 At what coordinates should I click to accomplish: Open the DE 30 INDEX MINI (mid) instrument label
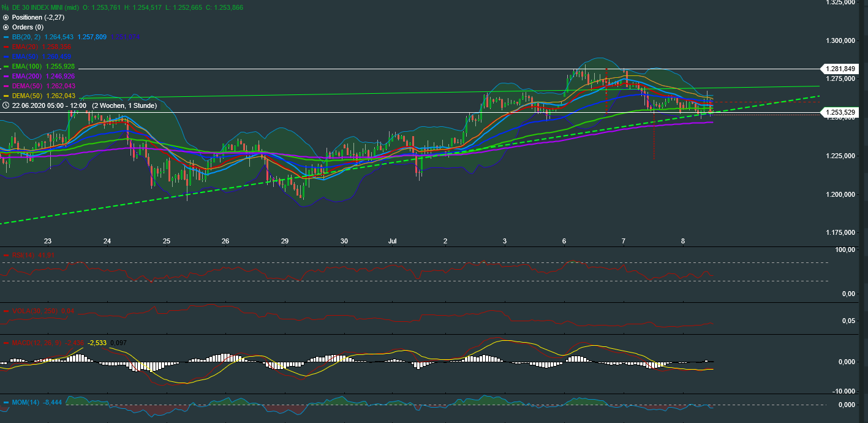[45, 7]
